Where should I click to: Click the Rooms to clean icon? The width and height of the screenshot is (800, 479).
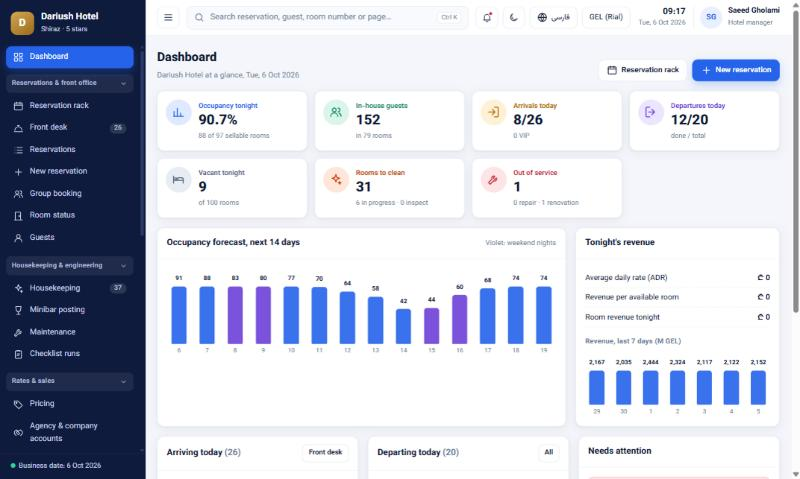pyautogui.click(x=336, y=180)
